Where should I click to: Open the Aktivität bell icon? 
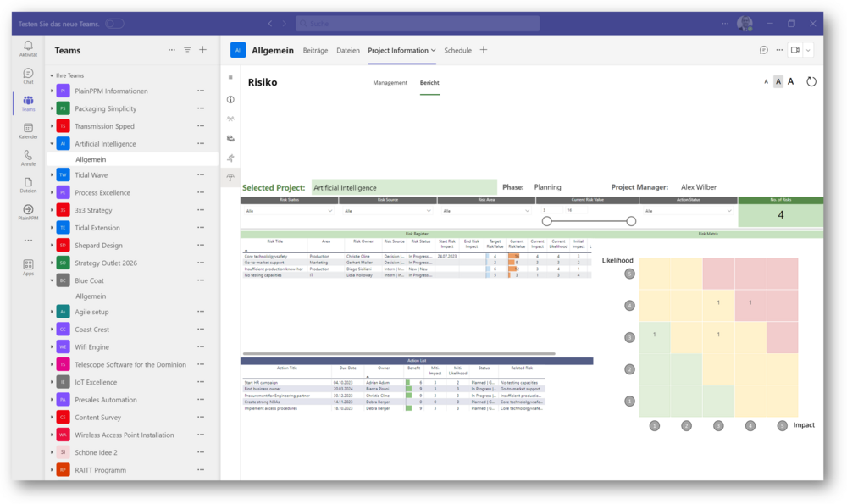pyautogui.click(x=28, y=47)
